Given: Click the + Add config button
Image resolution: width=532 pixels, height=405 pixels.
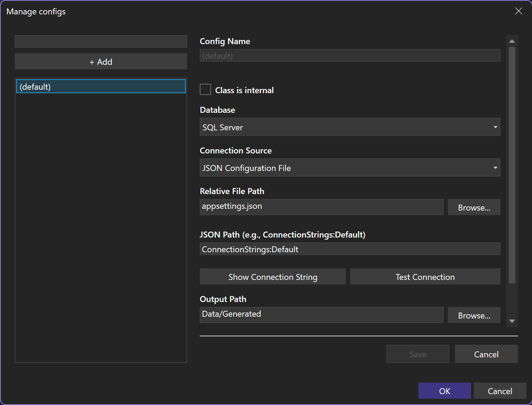Looking at the screenshot, I should click(x=101, y=62).
